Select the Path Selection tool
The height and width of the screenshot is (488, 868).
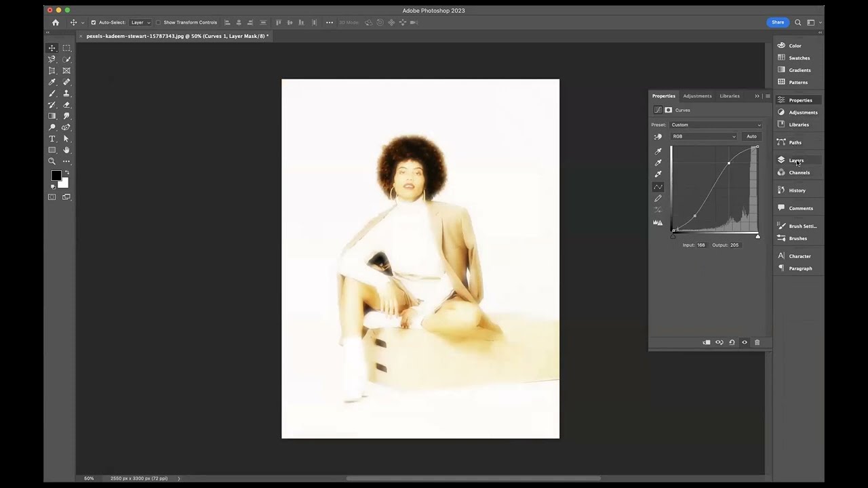point(66,139)
